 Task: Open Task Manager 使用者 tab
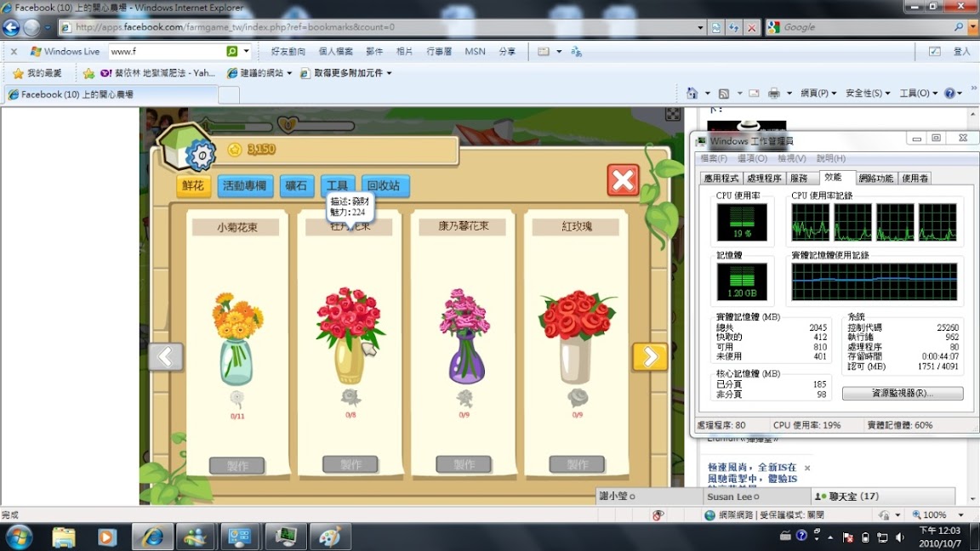click(915, 179)
